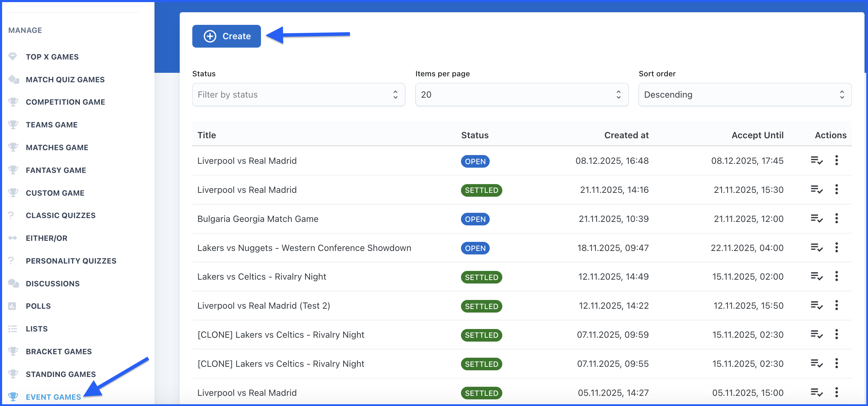The image size is (868, 406).
Task: Open Bracket Games menu item
Action: click(x=58, y=351)
